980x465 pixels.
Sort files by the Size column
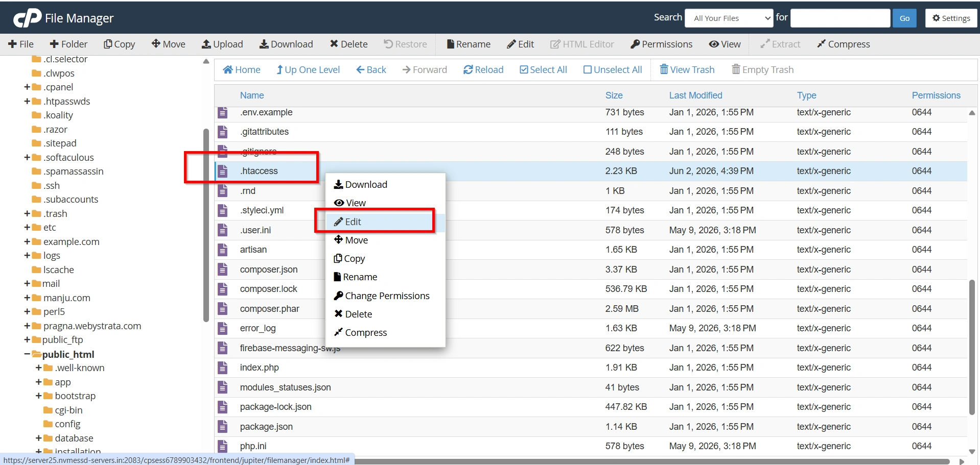point(614,95)
